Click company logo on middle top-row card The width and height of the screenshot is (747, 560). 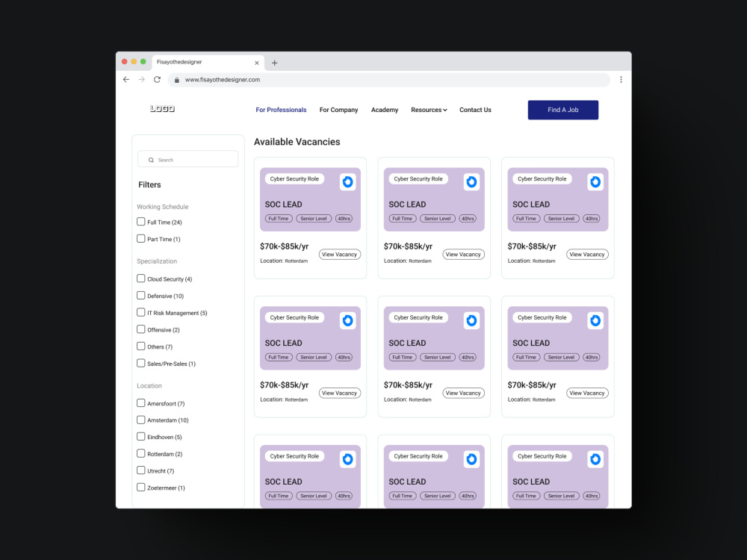click(x=471, y=182)
